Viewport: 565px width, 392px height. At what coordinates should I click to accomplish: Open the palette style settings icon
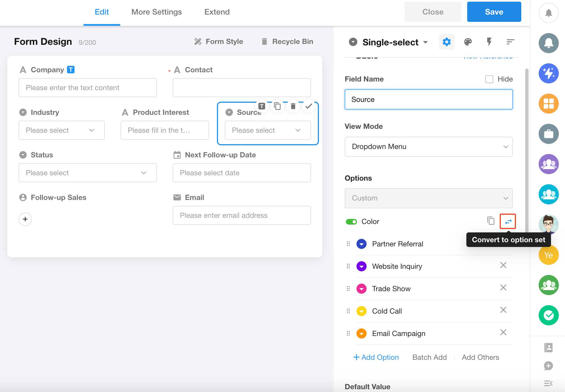[x=468, y=42]
